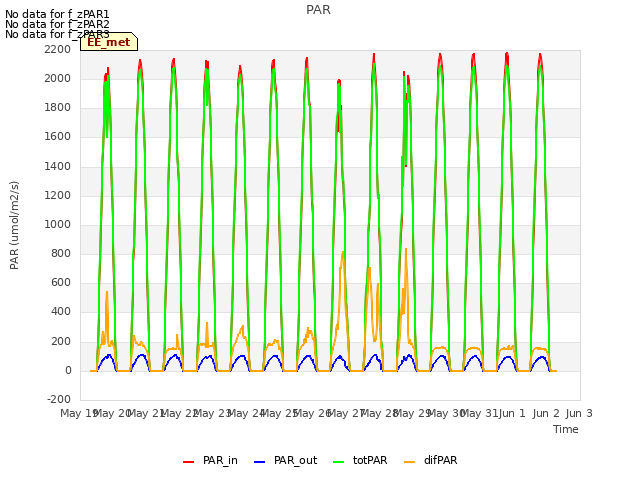Click the May 19 x-axis tick label
Screen dimensions: 640x480
(x=77, y=413)
